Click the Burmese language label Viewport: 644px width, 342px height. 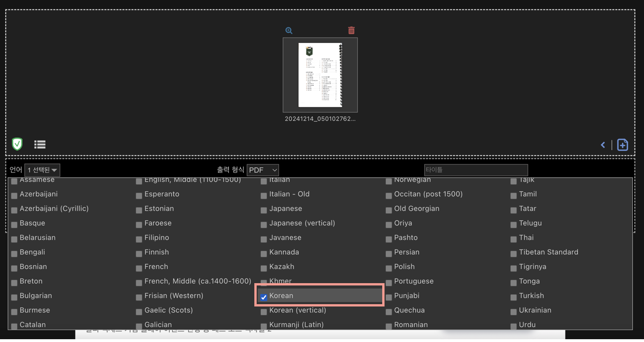click(35, 310)
